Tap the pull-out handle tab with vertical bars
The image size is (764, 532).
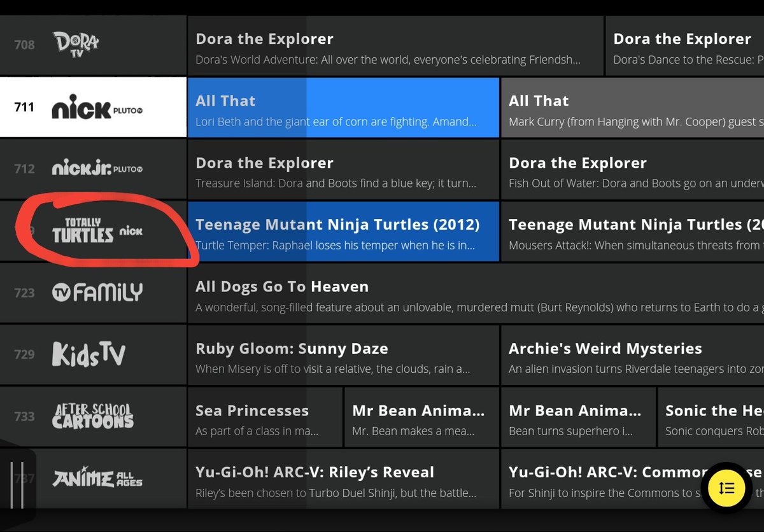(x=17, y=485)
